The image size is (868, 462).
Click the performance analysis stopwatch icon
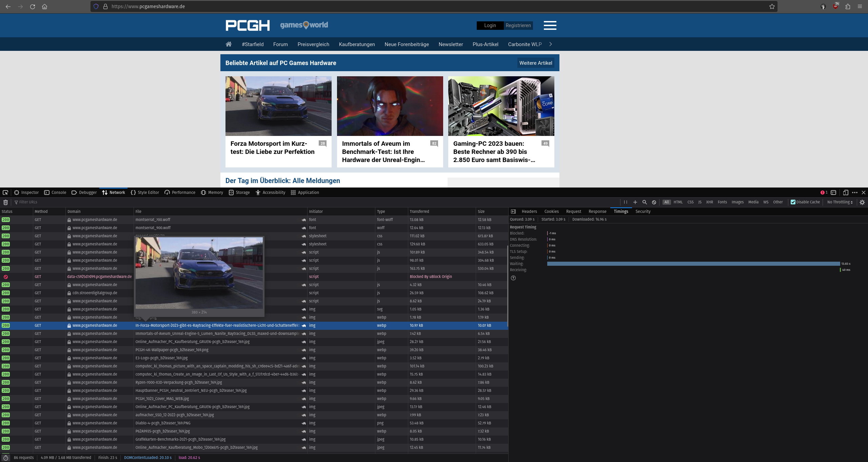tap(5, 458)
